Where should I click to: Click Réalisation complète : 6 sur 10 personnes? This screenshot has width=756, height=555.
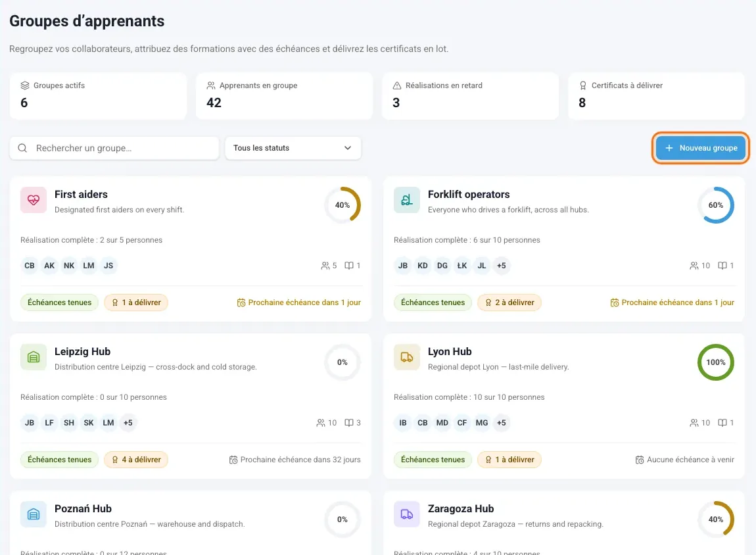coord(467,239)
